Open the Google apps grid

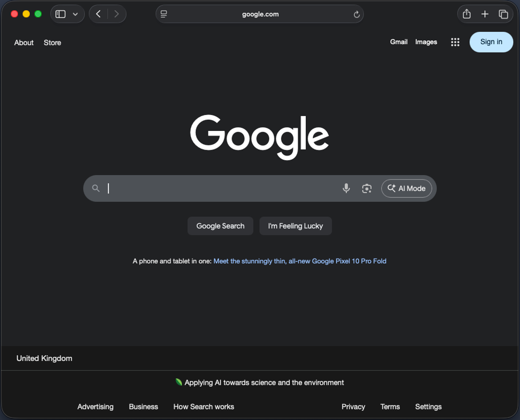[455, 42]
